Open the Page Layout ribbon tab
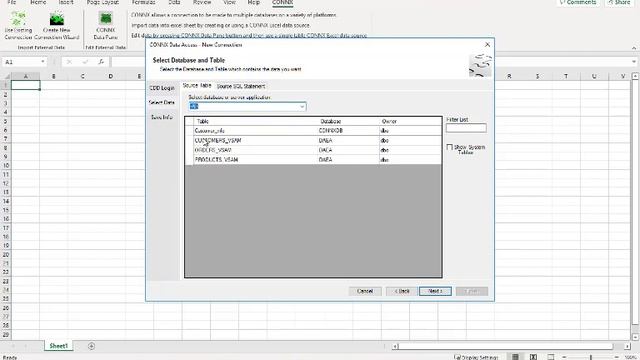640x360 pixels. click(x=102, y=2)
